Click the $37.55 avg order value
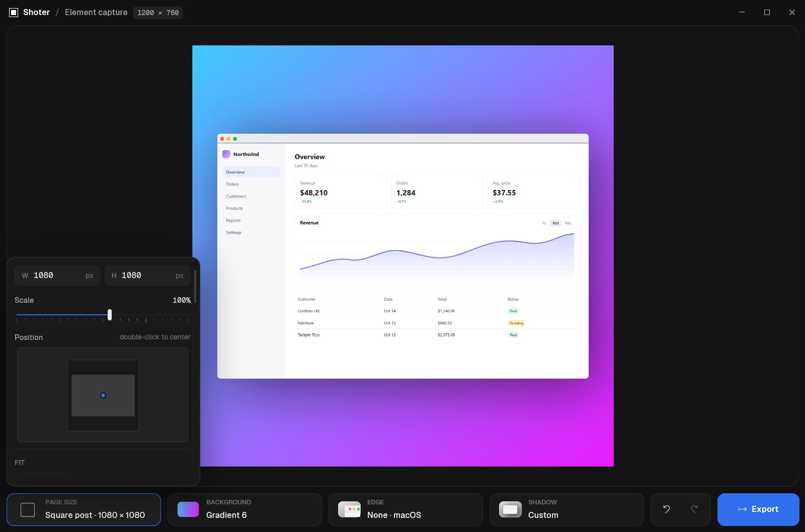805x532 pixels. [x=504, y=193]
